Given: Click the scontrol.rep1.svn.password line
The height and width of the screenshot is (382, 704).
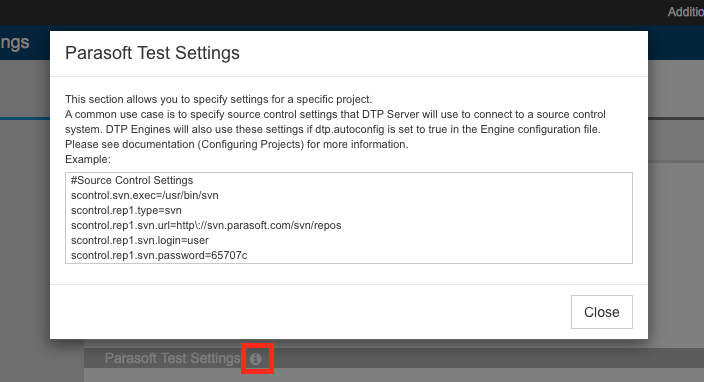Looking at the screenshot, I should (159, 255).
